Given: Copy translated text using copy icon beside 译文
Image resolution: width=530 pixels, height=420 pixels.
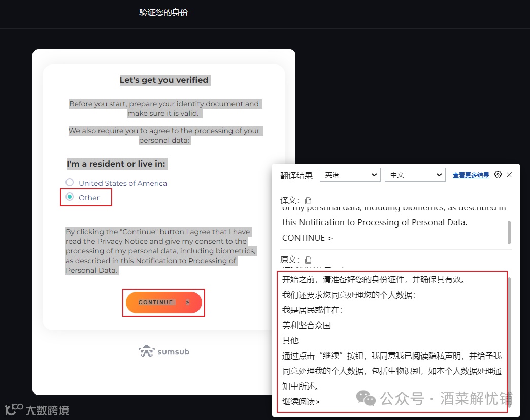Looking at the screenshot, I should pos(309,200).
